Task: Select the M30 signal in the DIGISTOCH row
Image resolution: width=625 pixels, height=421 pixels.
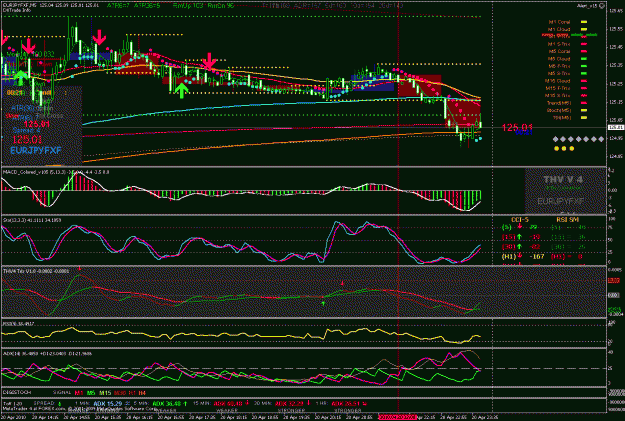Action: tap(120, 393)
